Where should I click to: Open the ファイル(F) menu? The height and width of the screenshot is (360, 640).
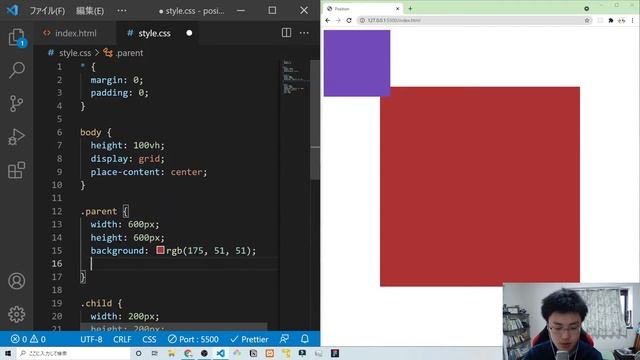47,11
